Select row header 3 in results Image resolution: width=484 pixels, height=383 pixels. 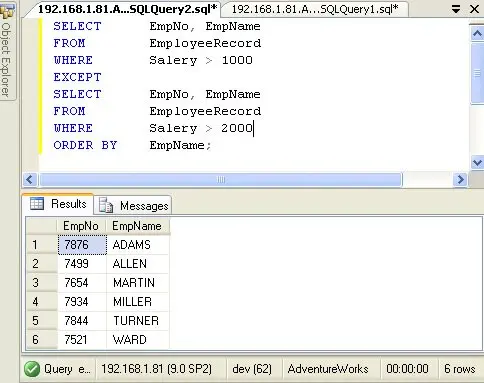(x=42, y=283)
